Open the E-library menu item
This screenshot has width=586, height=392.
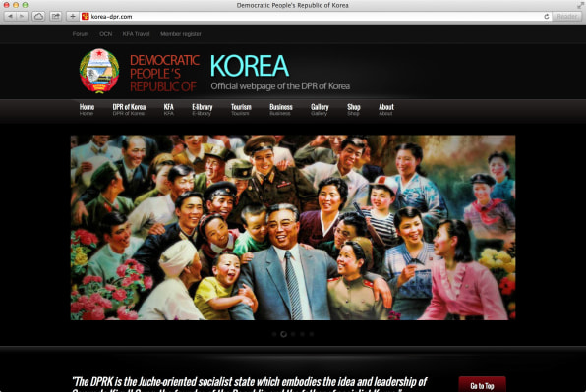pyautogui.click(x=203, y=109)
